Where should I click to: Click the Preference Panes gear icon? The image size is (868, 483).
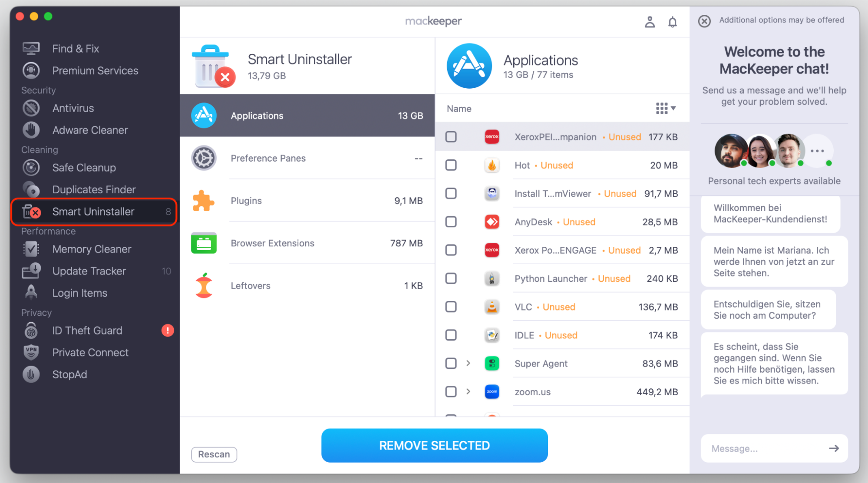(204, 158)
